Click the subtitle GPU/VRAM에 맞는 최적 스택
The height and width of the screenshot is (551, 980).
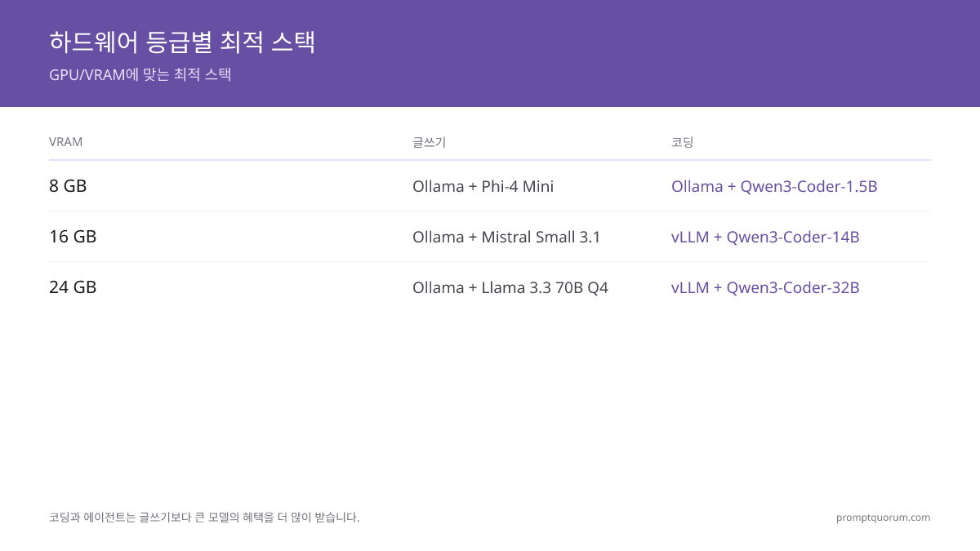pos(140,74)
